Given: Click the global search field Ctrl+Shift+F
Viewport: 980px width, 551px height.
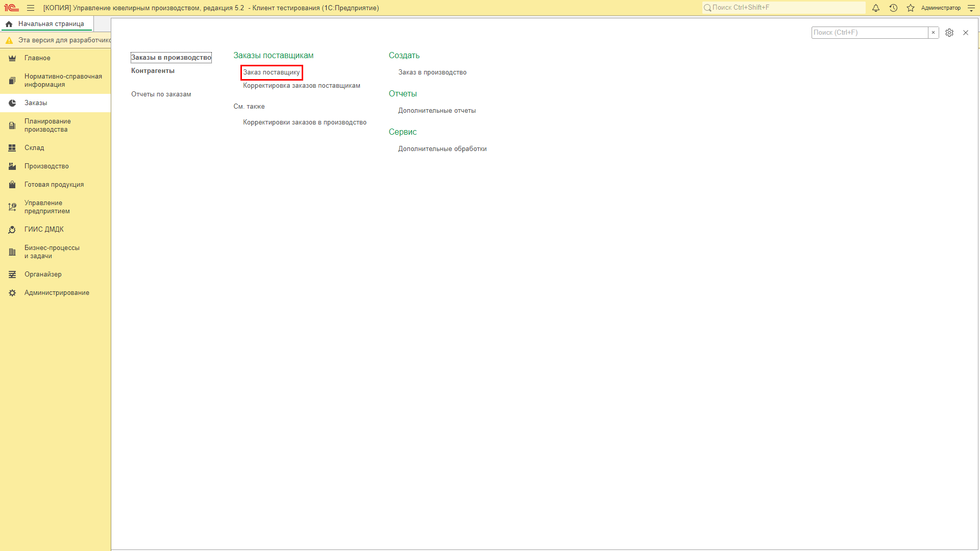Looking at the screenshot, I should coord(784,8).
